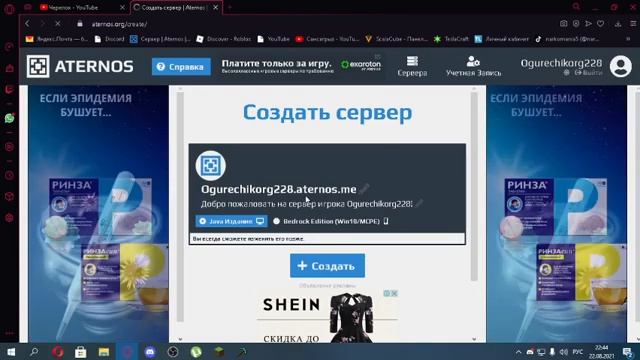Viewport: 640px width, 360px height.
Task: Open the browser downloads icon
Action: coord(618,24)
